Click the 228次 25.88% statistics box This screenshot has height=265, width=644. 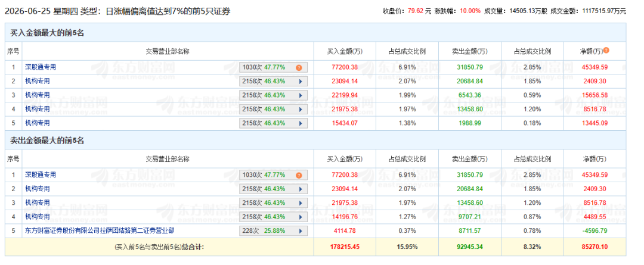(x=274, y=231)
